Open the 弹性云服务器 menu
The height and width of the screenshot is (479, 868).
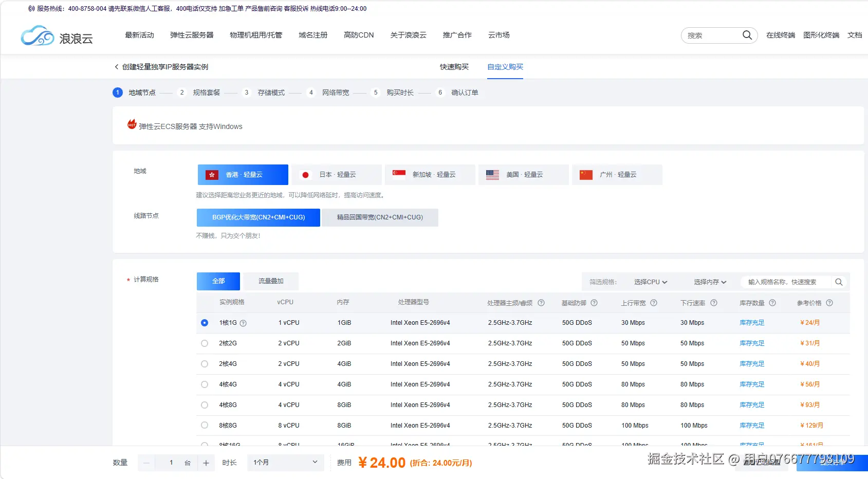pos(192,35)
